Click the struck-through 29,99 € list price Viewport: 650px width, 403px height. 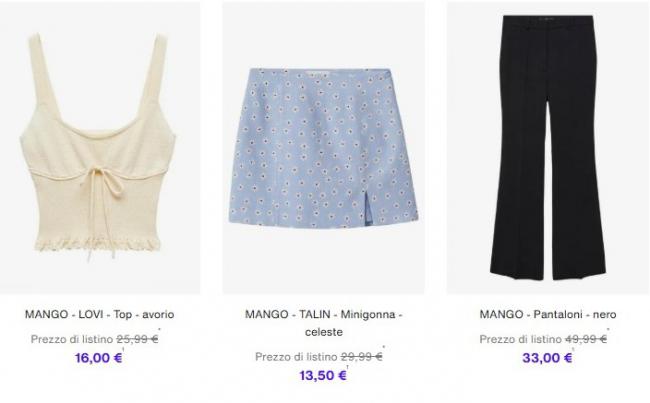(361, 357)
